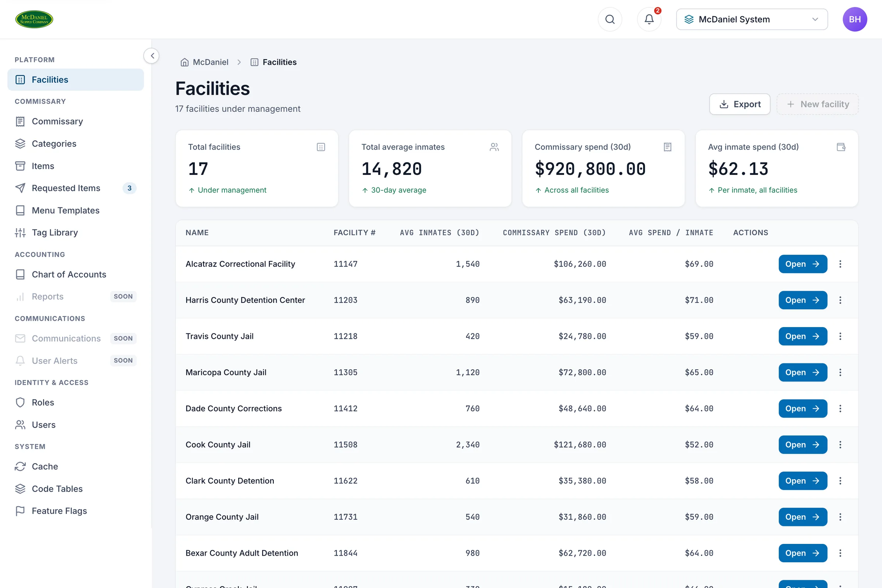Screen dimensions: 882x588
Task: Click the Requested Items paper plane icon
Action: pos(20,188)
